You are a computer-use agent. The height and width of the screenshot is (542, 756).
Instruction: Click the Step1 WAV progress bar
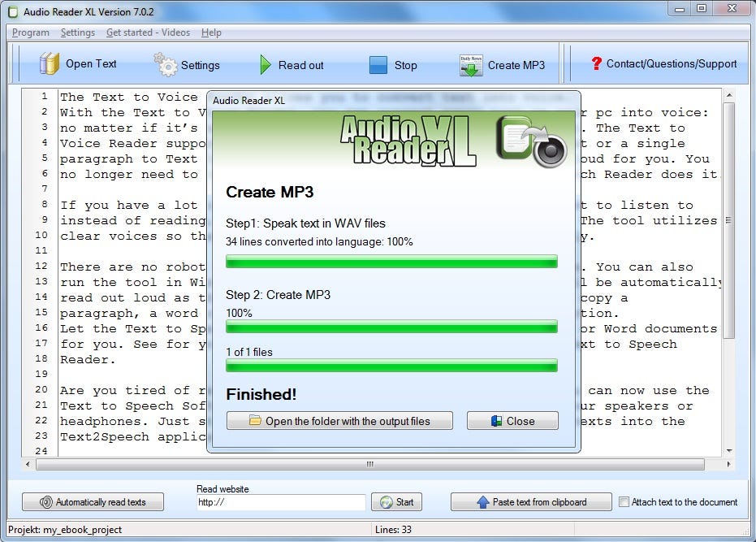pos(391,262)
